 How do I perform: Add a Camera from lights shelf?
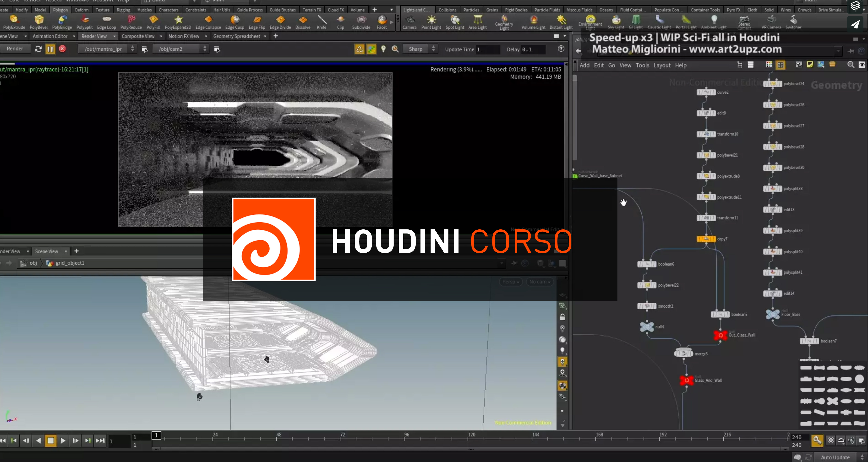click(409, 22)
